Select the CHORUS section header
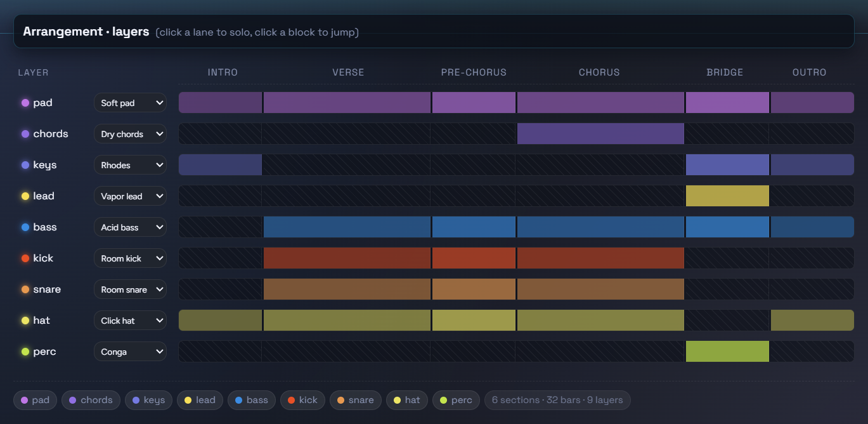 point(599,72)
